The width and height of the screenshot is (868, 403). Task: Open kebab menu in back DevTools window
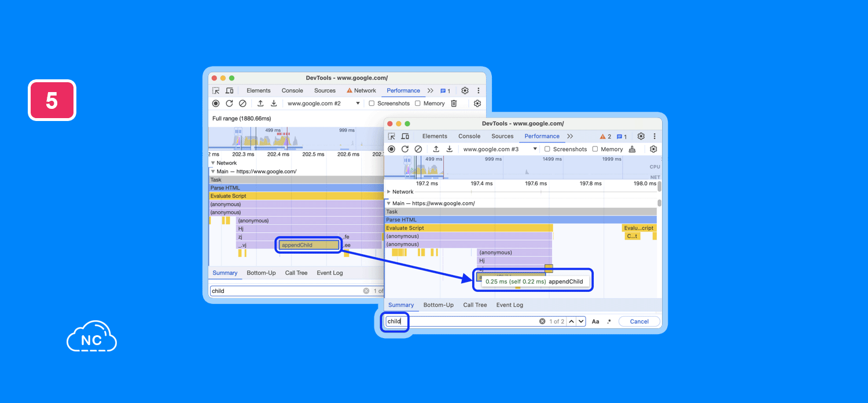click(x=478, y=91)
